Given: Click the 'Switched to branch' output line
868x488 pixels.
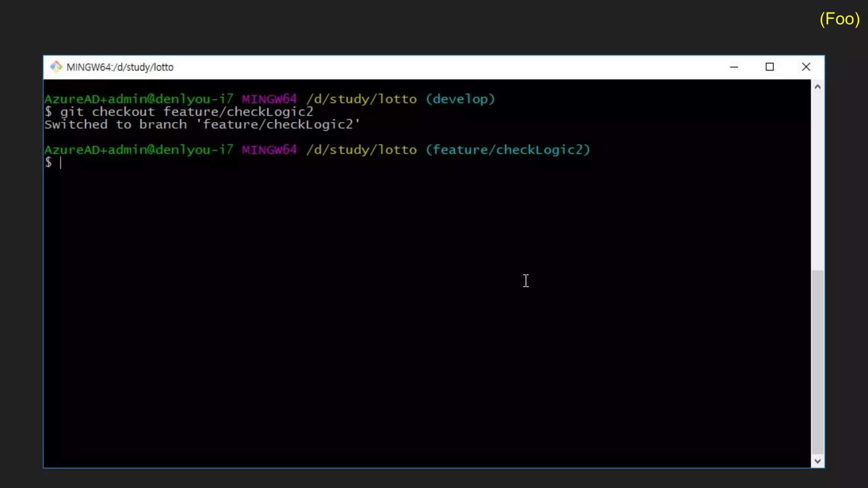Looking at the screenshot, I should (x=202, y=125).
